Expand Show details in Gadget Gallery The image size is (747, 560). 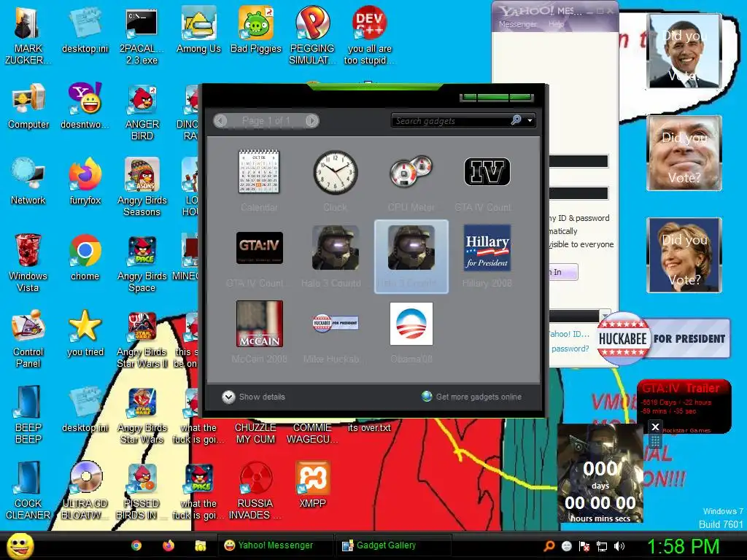pos(253,397)
